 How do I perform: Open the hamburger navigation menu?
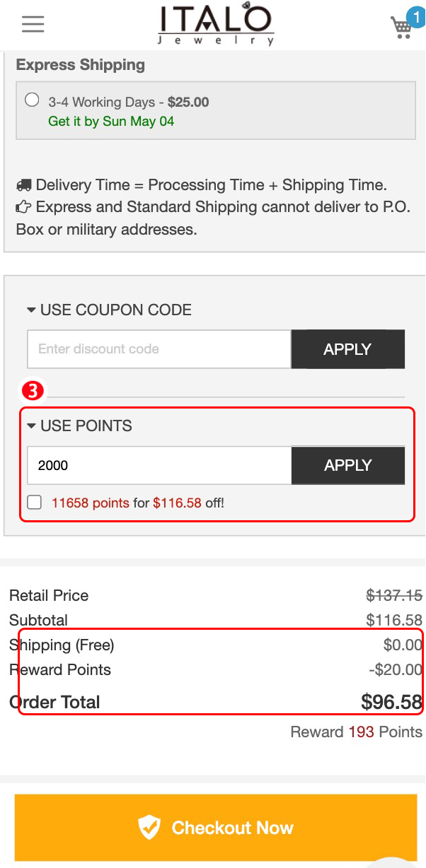point(33,24)
